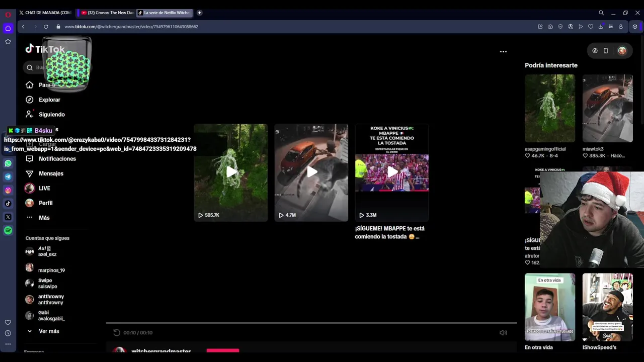This screenshot has width=644, height=362.
Task: Click witchergrandmaster author name
Action: point(161,351)
